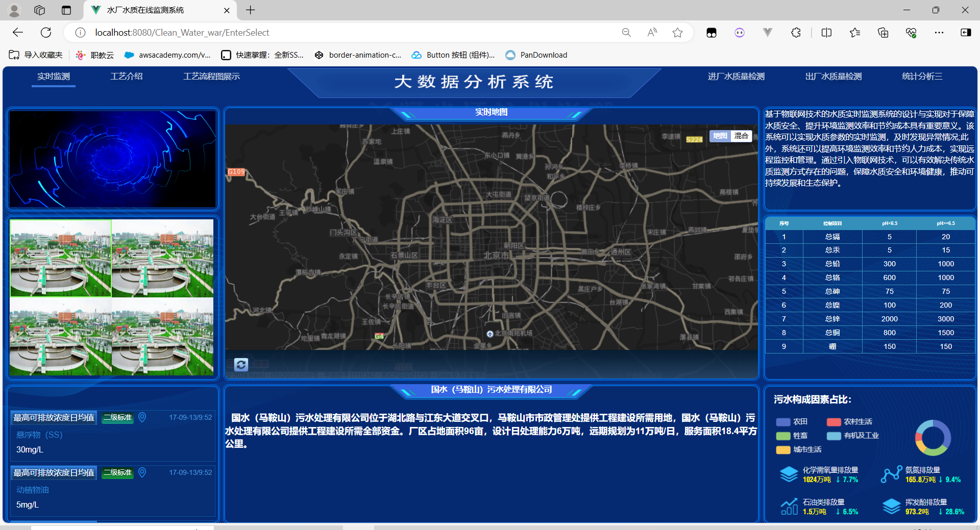Open the PanDownload bookmark
The image size is (980, 530).
tap(536, 55)
